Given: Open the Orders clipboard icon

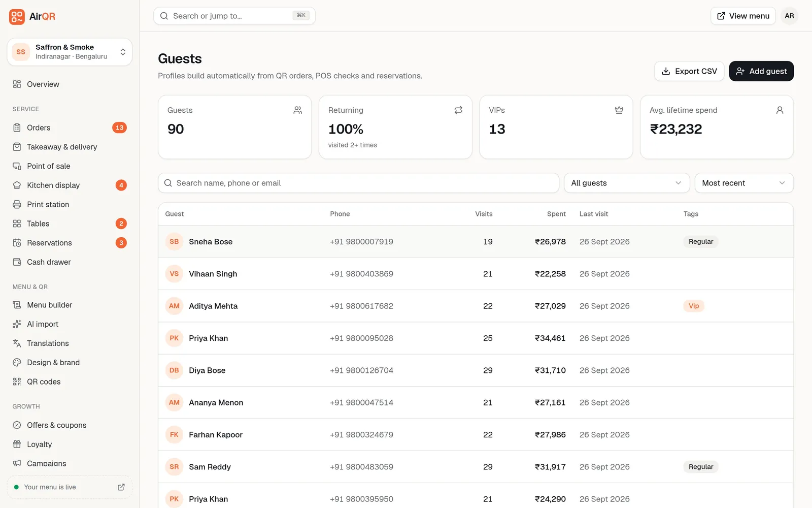Looking at the screenshot, I should pyautogui.click(x=17, y=128).
